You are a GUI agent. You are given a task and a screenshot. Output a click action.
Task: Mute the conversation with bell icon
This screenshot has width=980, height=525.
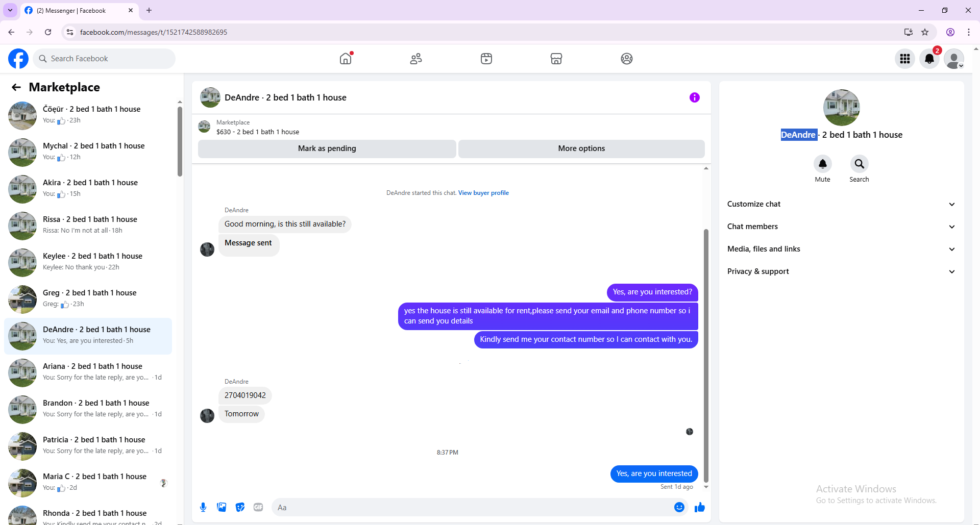pyautogui.click(x=823, y=164)
